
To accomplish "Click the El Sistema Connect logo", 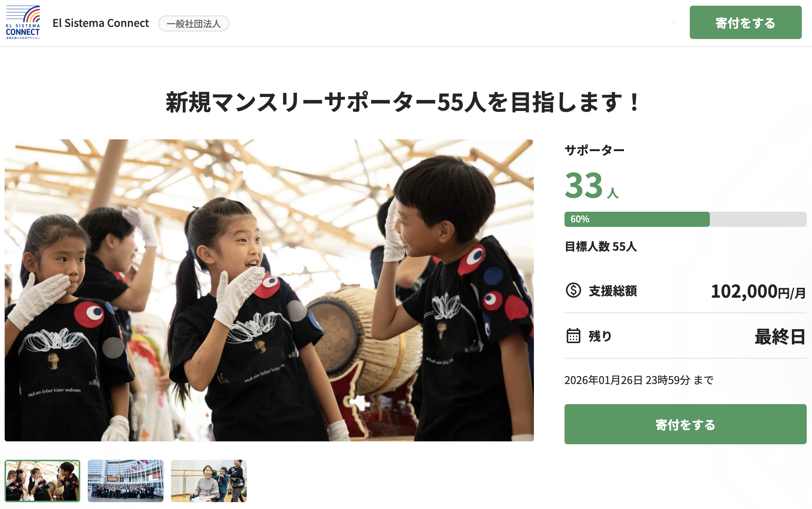I will click(x=23, y=22).
